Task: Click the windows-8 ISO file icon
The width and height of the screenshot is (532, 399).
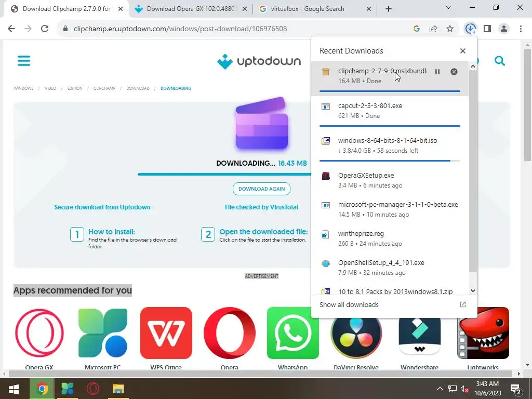Action: tap(326, 141)
